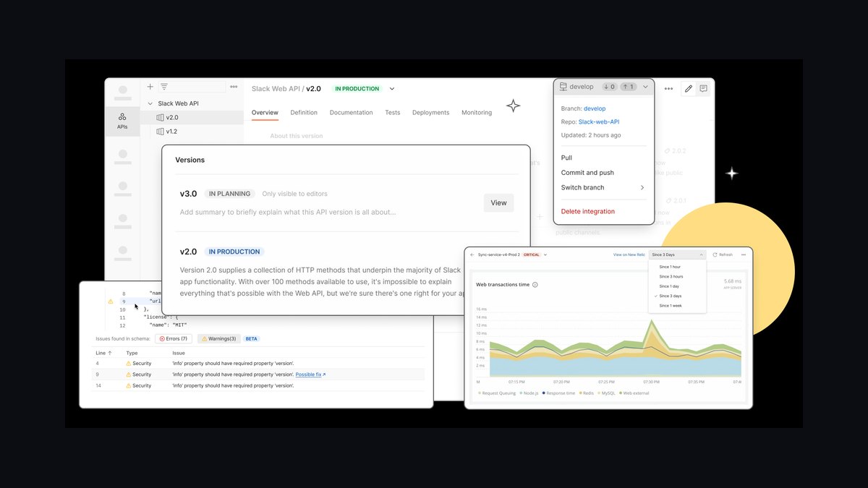
Task: Click the filter icon beside the plus
Action: (x=164, y=87)
